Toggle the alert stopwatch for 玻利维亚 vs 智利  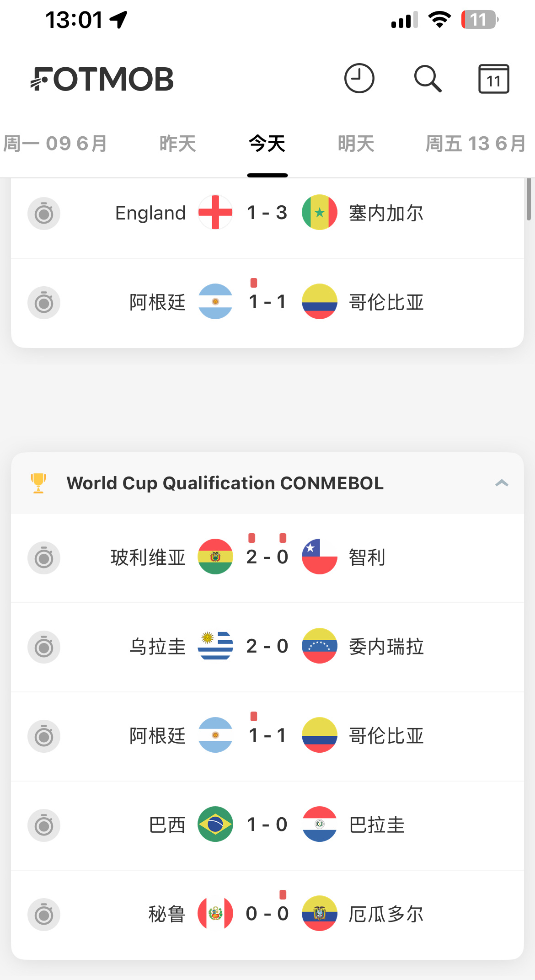(44, 557)
